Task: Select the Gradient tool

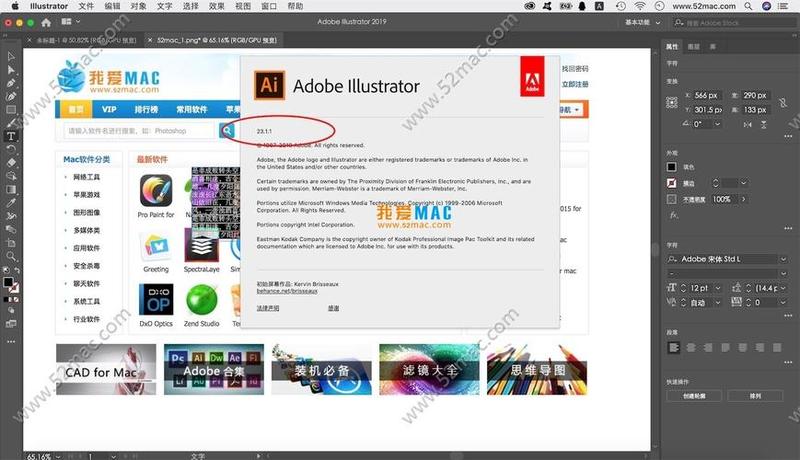Action: point(11,189)
